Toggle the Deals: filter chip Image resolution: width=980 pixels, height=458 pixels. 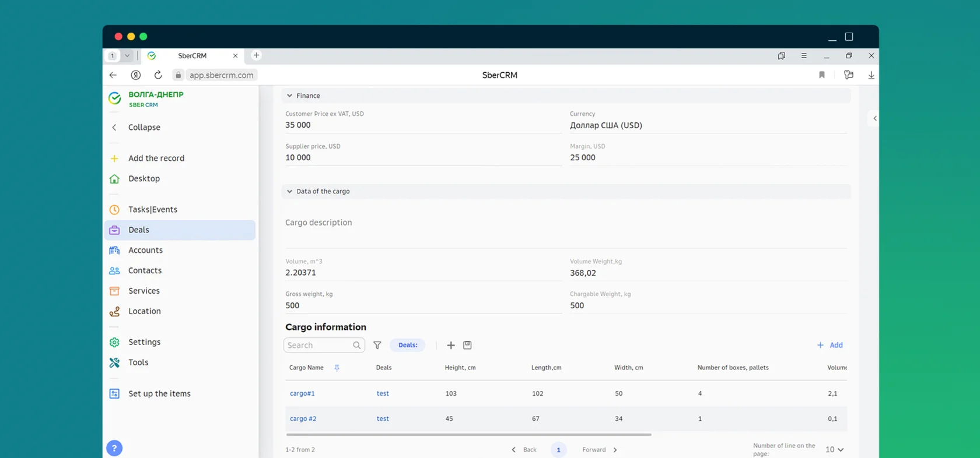click(x=407, y=345)
